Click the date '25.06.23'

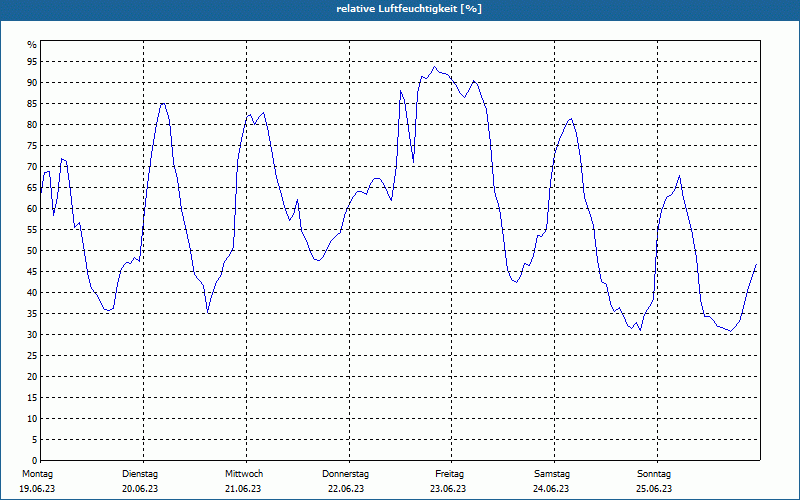tap(654, 489)
